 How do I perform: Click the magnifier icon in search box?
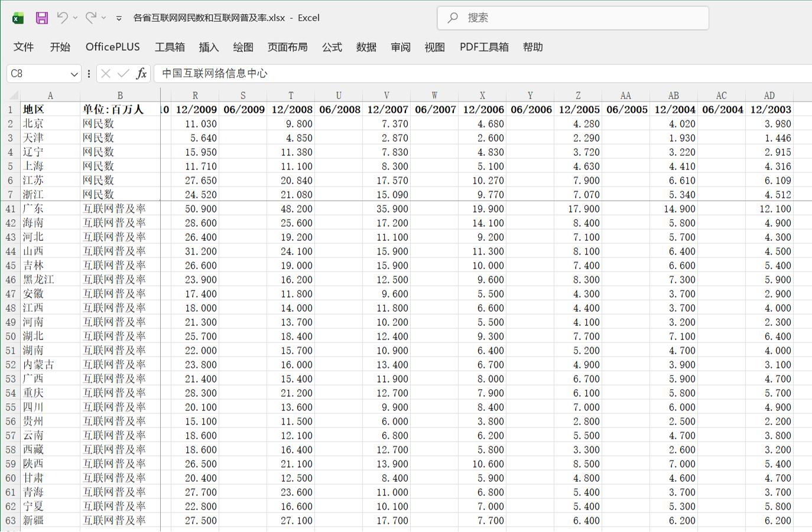click(453, 18)
